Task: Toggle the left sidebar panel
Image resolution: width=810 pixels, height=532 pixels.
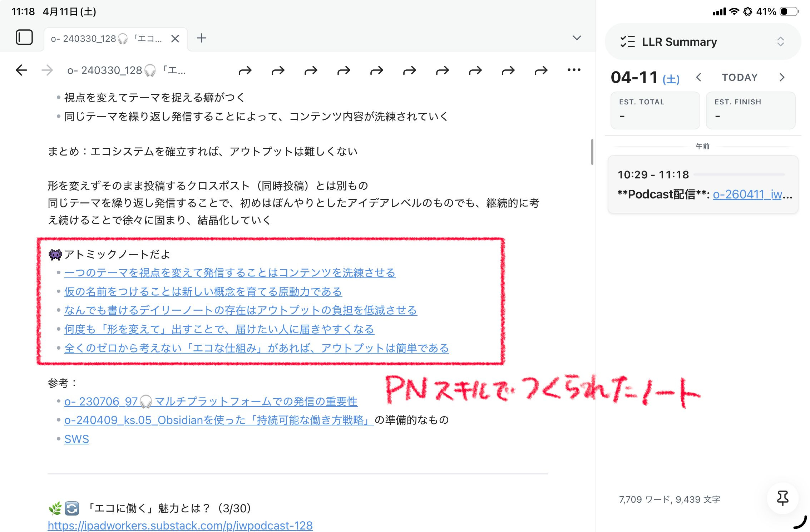Action: (x=24, y=38)
